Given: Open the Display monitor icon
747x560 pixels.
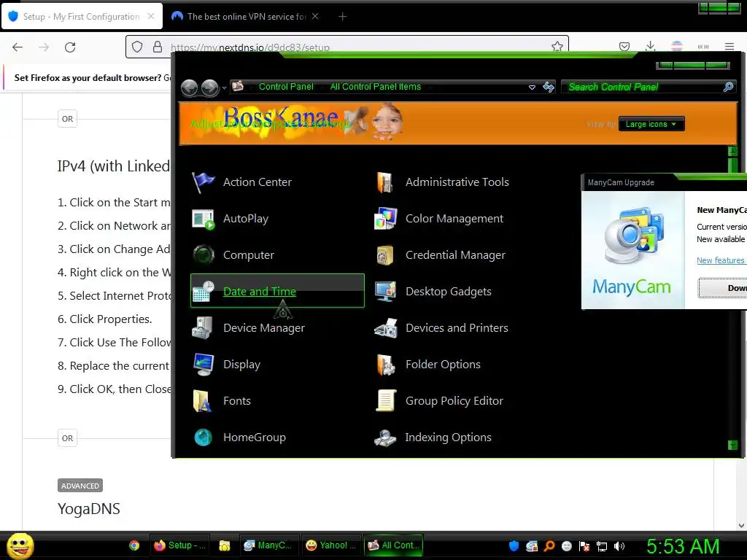Looking at the screenshot, I should tap(203, 365).
